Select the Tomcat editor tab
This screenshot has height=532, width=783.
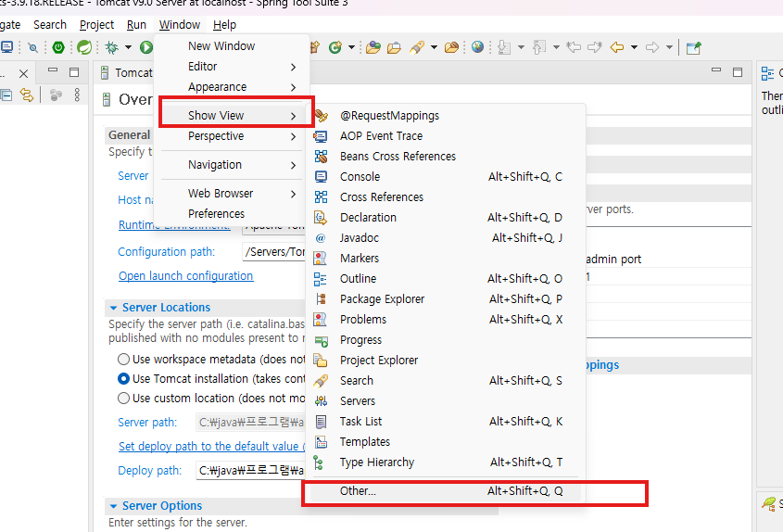coord(128,73)
